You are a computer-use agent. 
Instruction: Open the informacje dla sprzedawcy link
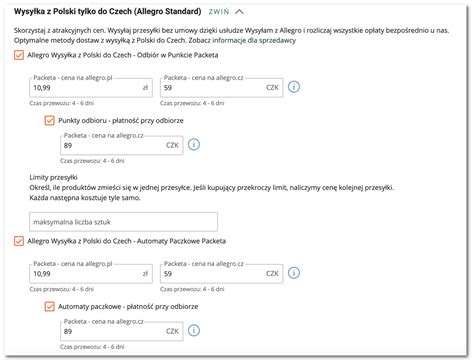click(x=254, y=41)
